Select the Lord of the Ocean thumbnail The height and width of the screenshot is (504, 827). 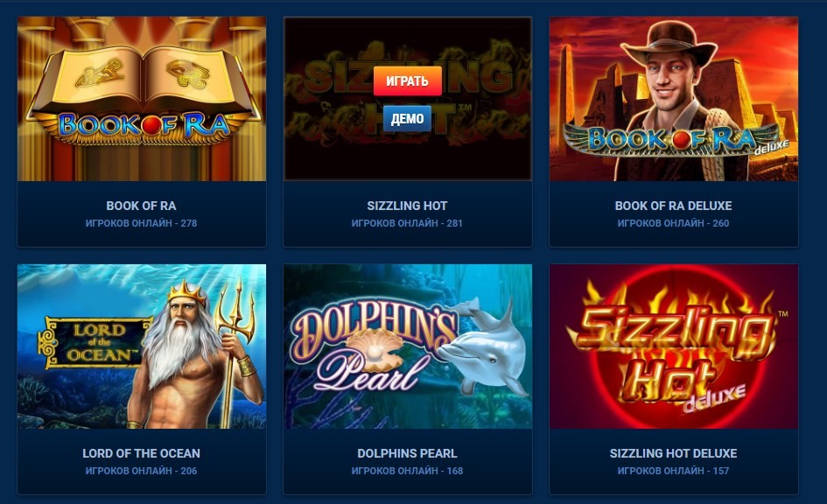142,346
